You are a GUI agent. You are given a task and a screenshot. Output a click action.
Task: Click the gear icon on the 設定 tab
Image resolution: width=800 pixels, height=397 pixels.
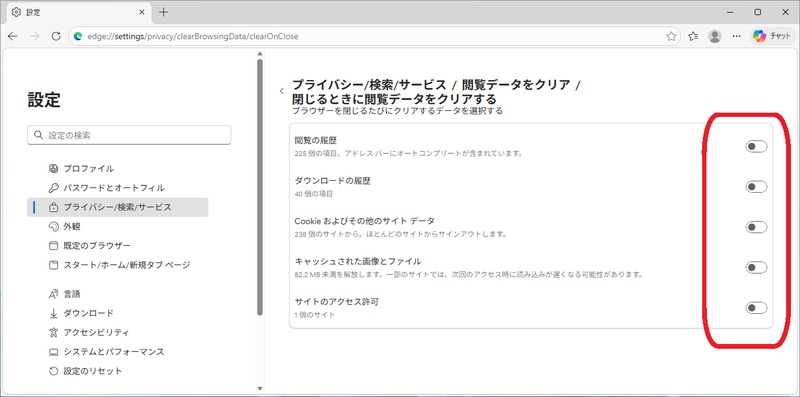(16, 12)
